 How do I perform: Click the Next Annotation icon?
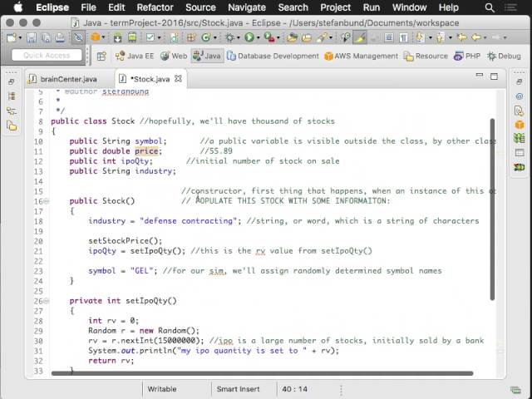[421, 37]
